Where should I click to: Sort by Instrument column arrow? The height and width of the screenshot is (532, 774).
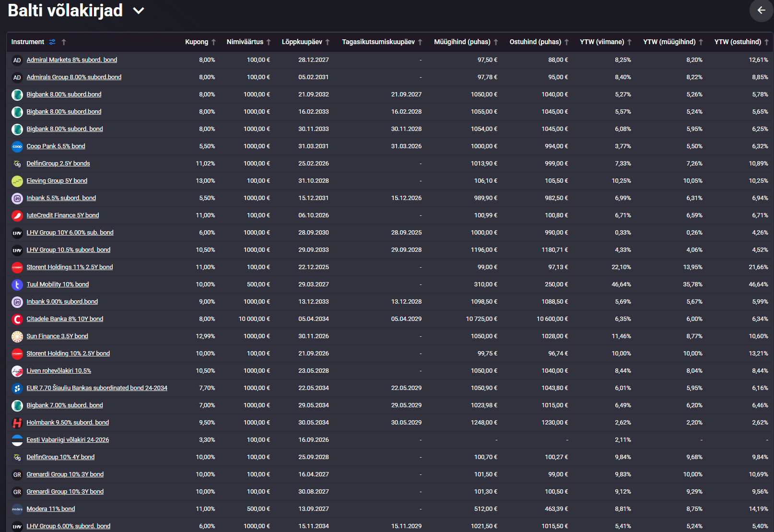(x=64, y=42)
